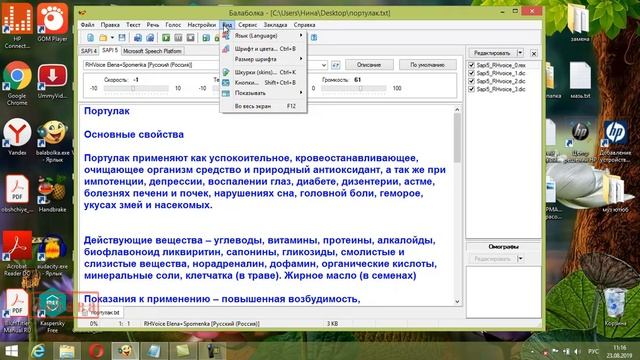The image size is (640, 360).
Task: Uncheck the Sap5_RHvoice_0.rex dictionary
Action: pyautogui.click(x=471, y=65)
